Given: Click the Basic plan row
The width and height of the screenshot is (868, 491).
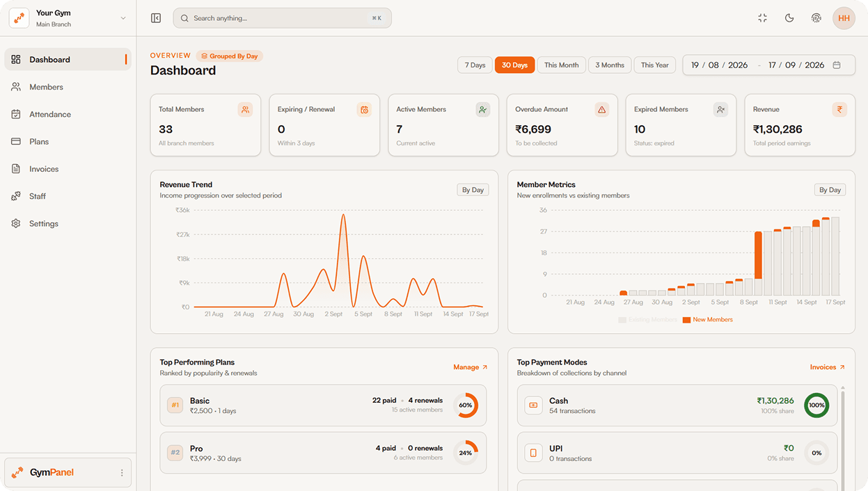Looking at the screenshot, I should [x=323, y=405].
